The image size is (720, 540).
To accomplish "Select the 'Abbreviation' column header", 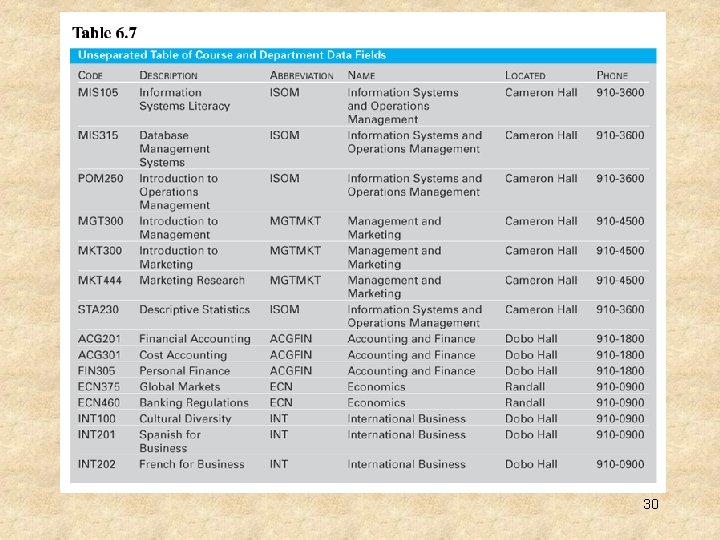I will pyautogui.click(x=302, y=75).
